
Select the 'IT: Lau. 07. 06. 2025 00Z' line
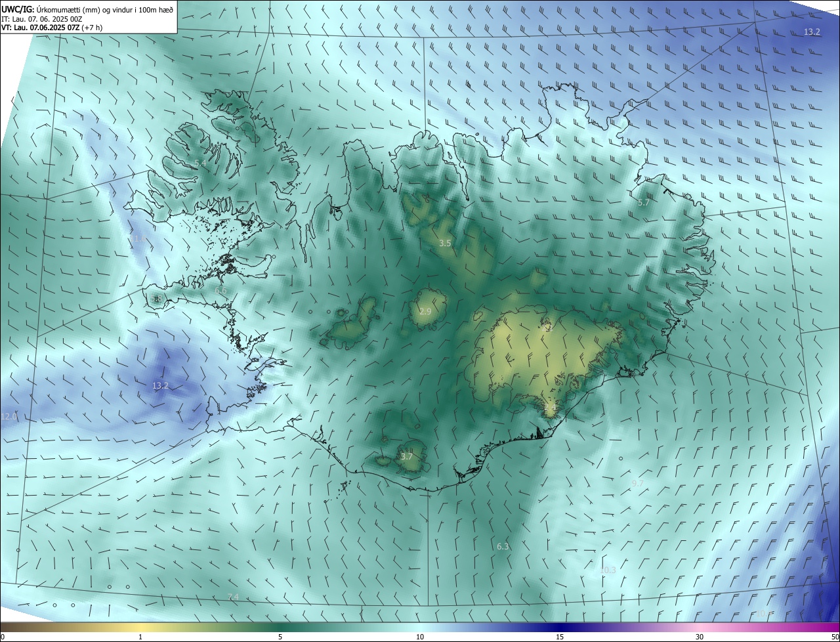[42, 19]
